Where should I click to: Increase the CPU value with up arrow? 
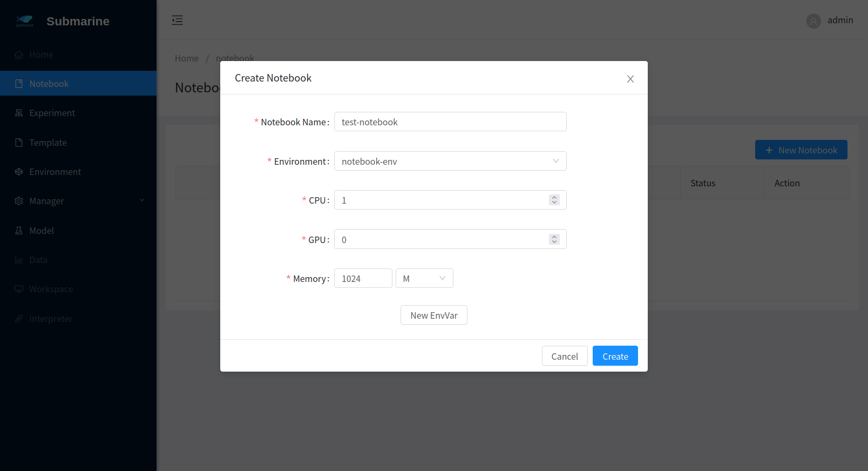[x=554, y=197]
